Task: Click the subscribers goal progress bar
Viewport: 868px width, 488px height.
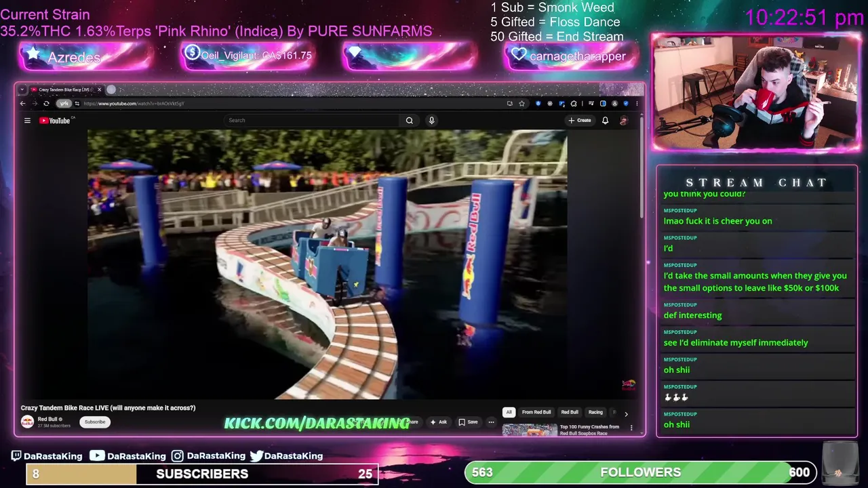Action: tap(202, 474)
